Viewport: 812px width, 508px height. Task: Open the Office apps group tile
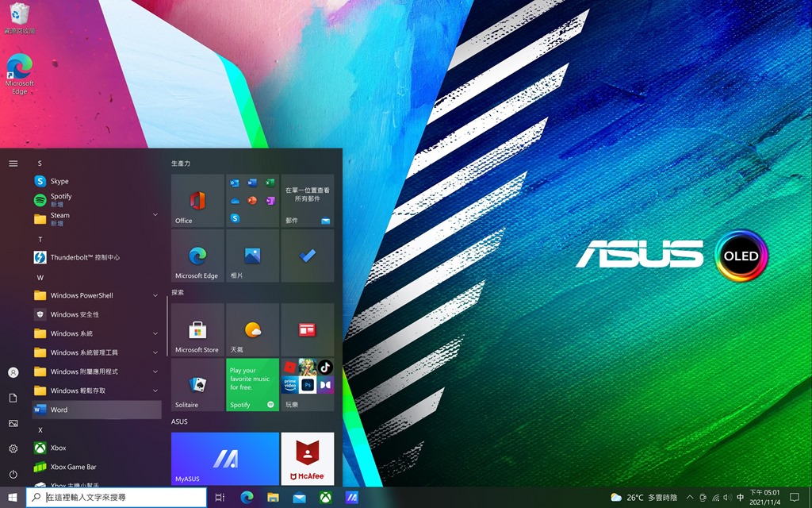253,201
